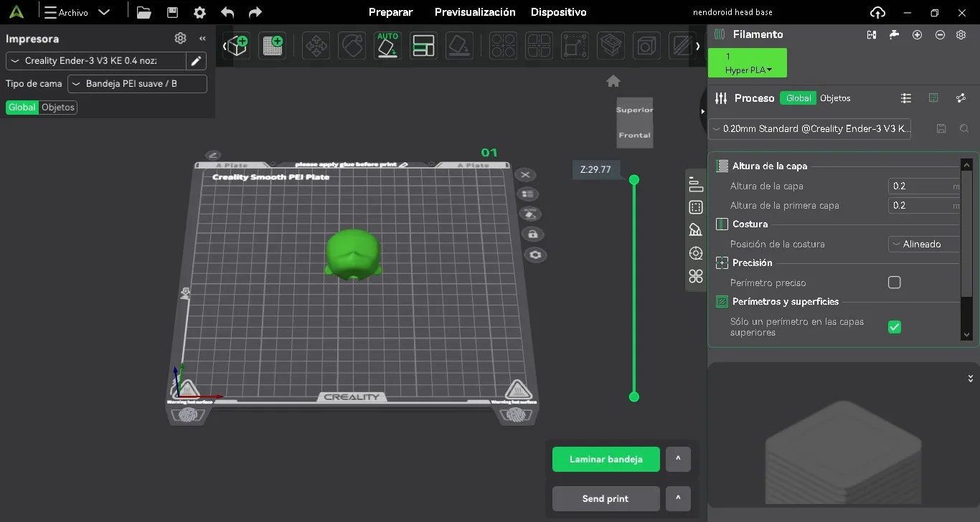Enable the Perímetro preciso checkbox
The width and height of the screenshot is (980, 522).
pos(894,283)
